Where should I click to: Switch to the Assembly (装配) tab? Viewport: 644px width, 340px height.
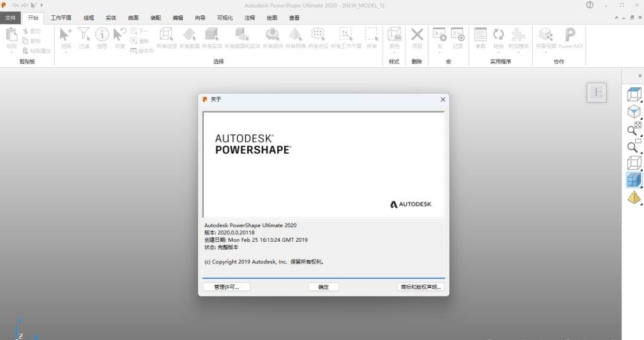pyautogui.click(x=155, y=18)
